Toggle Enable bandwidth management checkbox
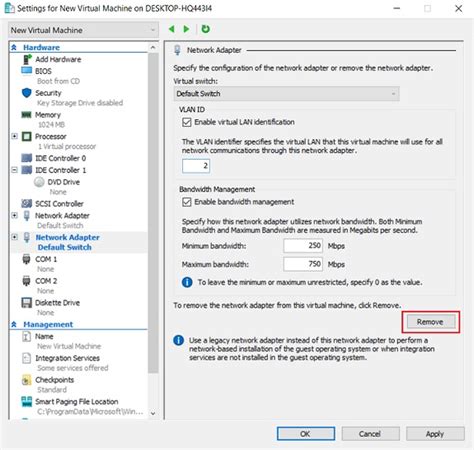This screenshot has width=474, height=450. (187, 202)
